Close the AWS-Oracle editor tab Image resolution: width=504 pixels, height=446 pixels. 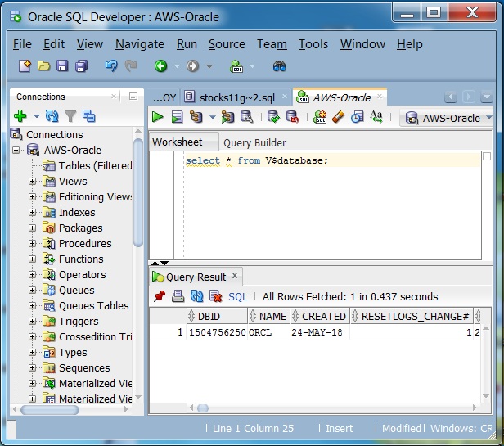[380, 96]
